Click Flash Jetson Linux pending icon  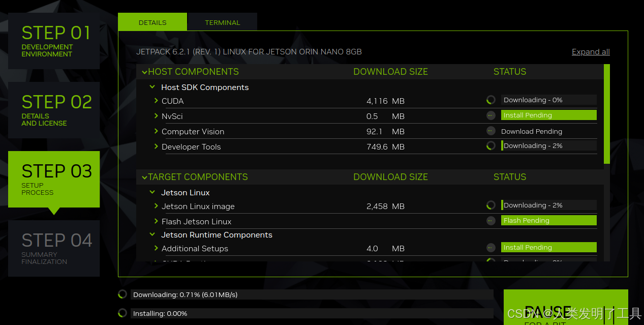(x=490, y=221)
